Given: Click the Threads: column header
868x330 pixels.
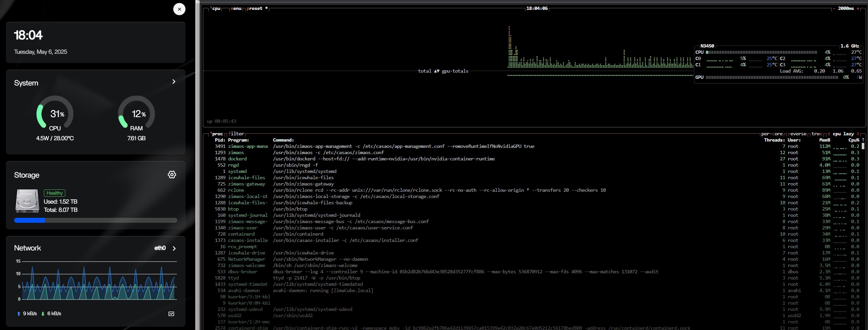Looking at the screenshot, I should coord(774,140).
